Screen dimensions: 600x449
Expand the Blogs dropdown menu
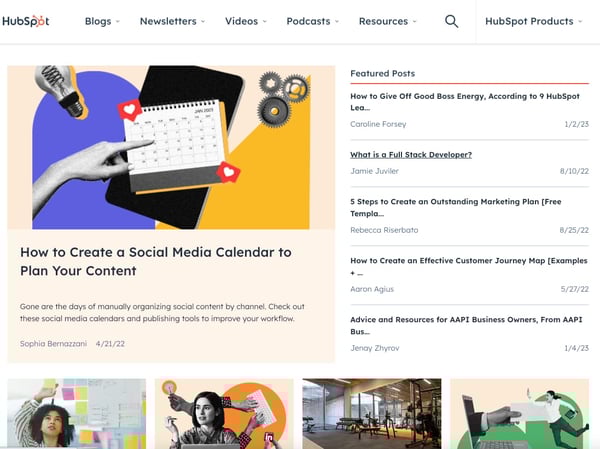click(102, 21)
